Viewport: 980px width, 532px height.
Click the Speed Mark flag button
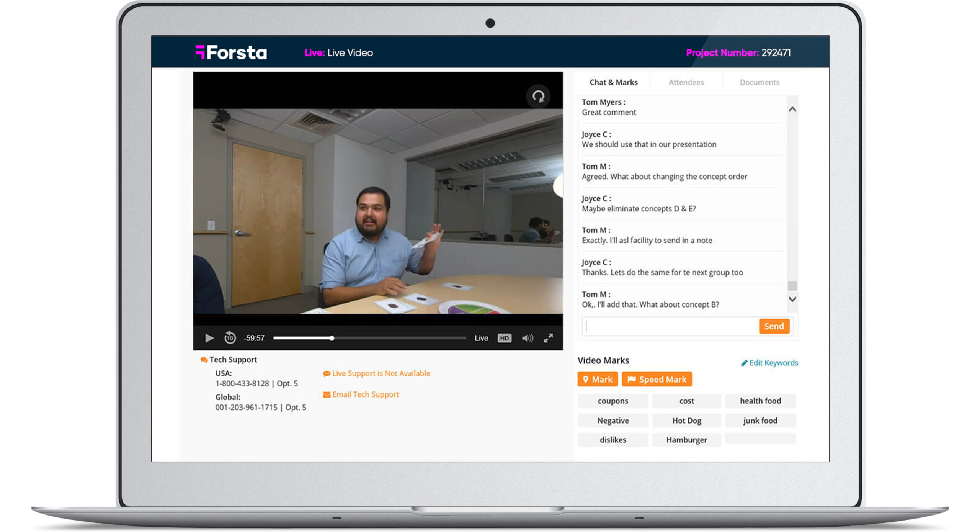coord(657,380)
